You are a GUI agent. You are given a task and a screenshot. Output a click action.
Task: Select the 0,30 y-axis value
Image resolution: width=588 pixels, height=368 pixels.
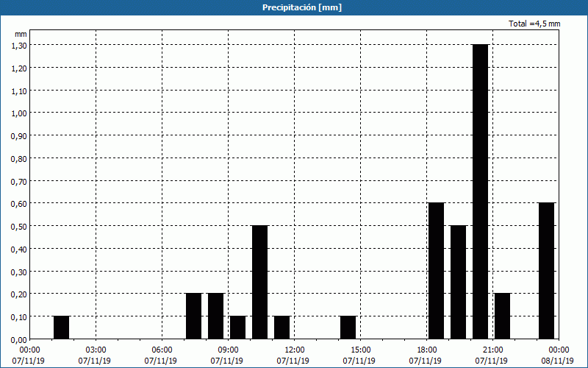(19, 272)
